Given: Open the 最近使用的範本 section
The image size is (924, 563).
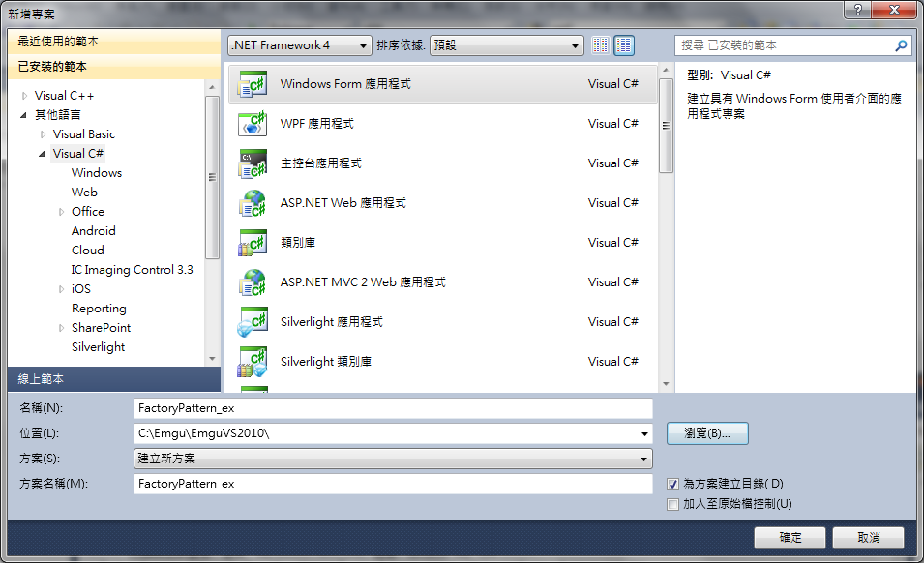Looking at the screenshot, I should [x=114, y=42].
